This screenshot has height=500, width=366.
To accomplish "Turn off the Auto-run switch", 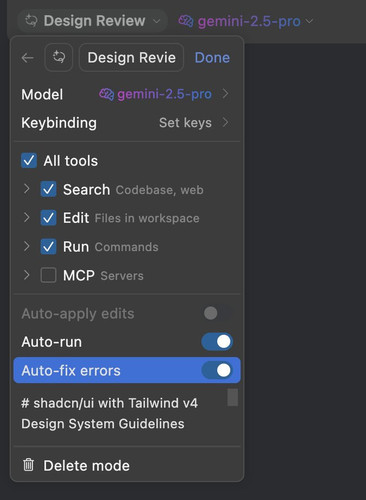I will pos(217,342).
